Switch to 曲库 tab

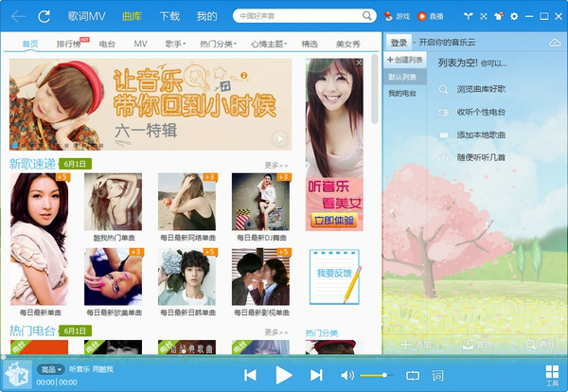[x=132, y=16]
